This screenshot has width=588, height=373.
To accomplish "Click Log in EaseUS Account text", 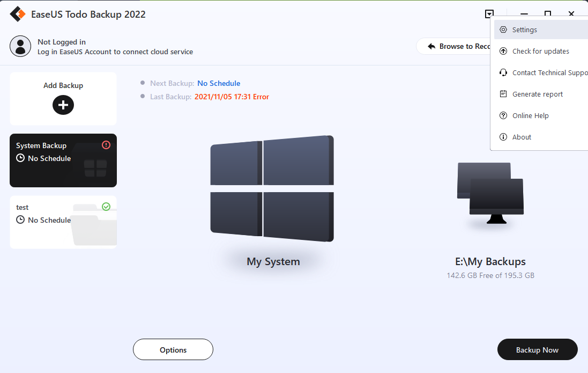I will pyautogui.click(x=115, y=52).
